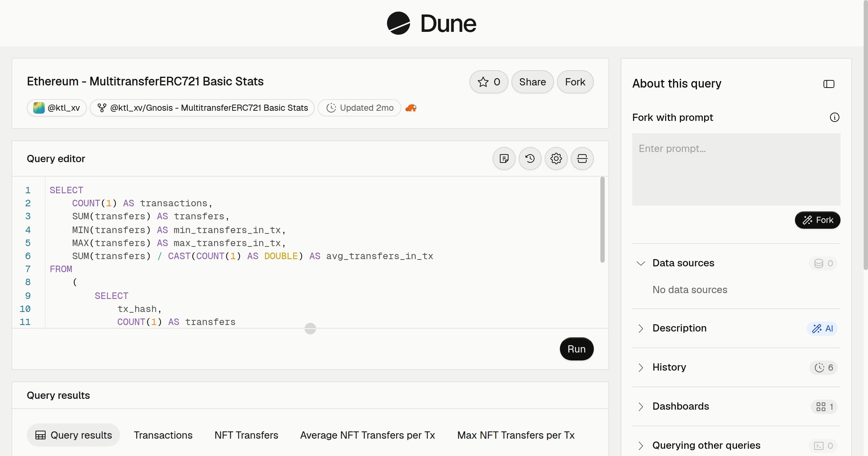This screenshot has width=868, height=456.
Task: Click 'About this query' heading
Action: [x=677, y=84]
